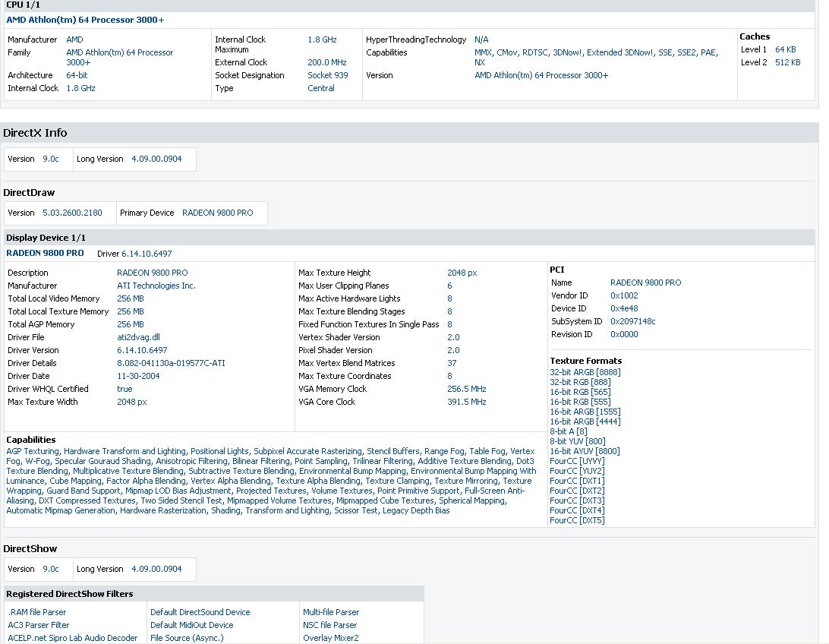The width and height of the screenshot is (829, 644).
Task: Select the PCI Device ID 0x4e48
Action: point(624,308)
